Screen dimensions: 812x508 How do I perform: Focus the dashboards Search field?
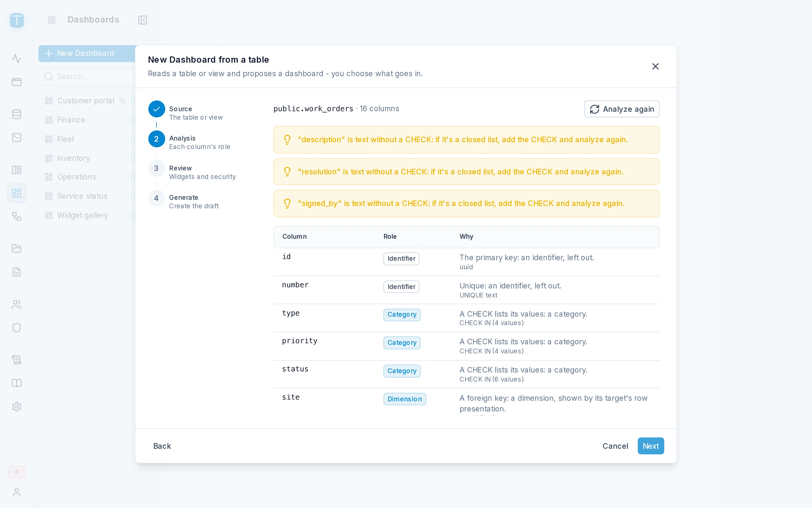click(x=87, y=76)
